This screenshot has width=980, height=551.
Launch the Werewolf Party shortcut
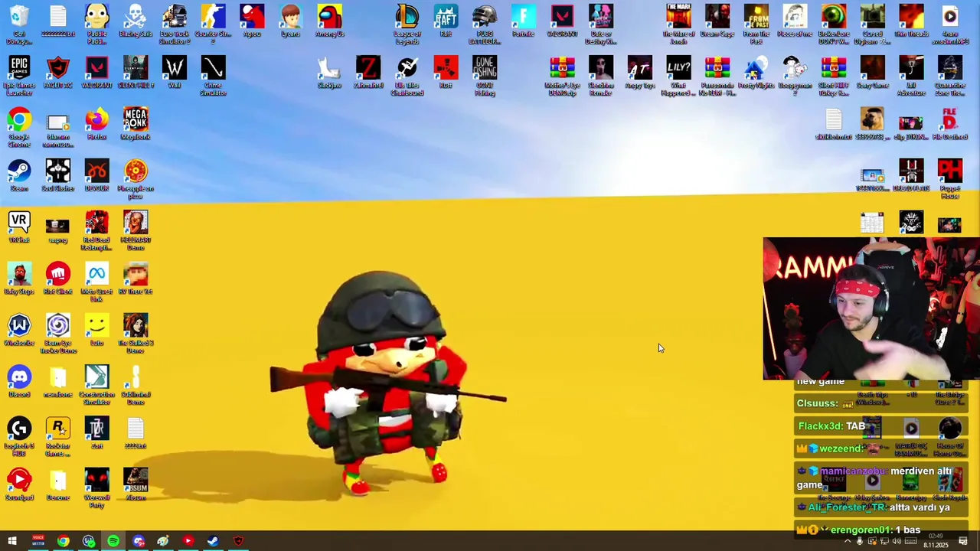96,487
